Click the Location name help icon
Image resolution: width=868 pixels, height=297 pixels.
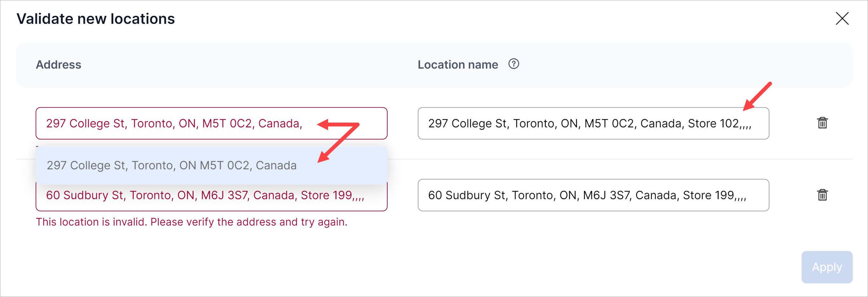click(x=513, y=64)
